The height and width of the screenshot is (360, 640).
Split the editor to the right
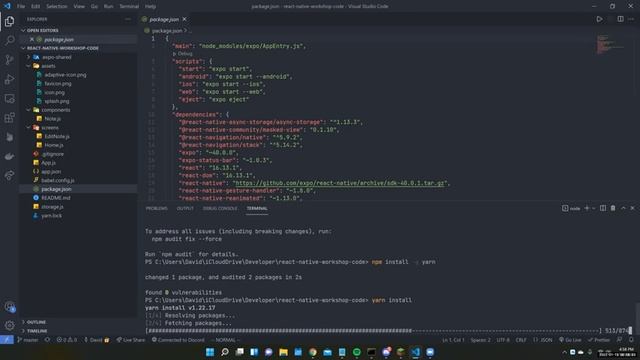620,19
